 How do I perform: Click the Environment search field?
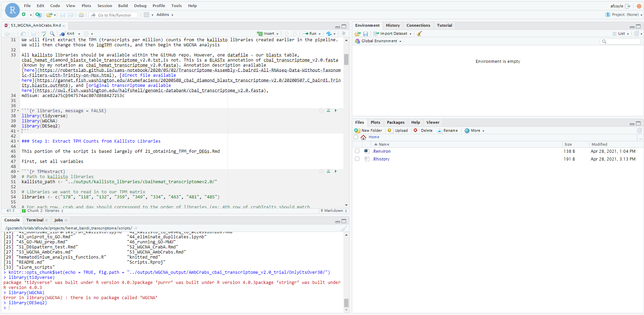tap(620, 42)
